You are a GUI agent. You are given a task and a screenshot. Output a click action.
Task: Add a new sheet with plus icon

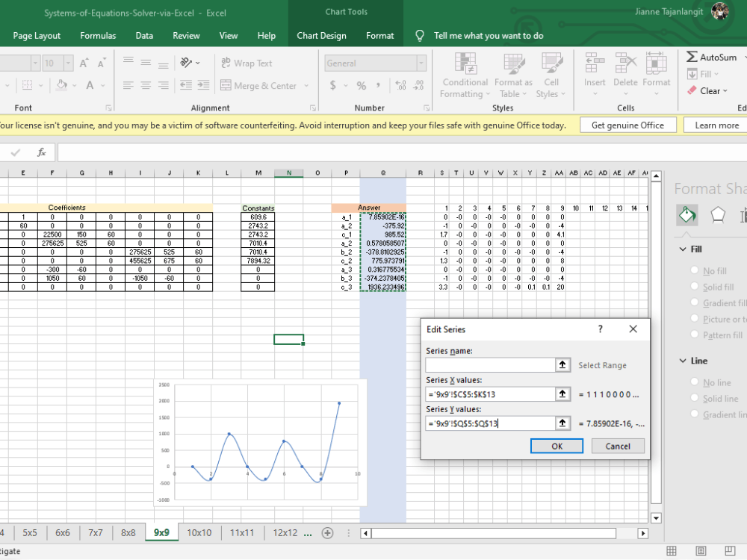pos(327,533)
